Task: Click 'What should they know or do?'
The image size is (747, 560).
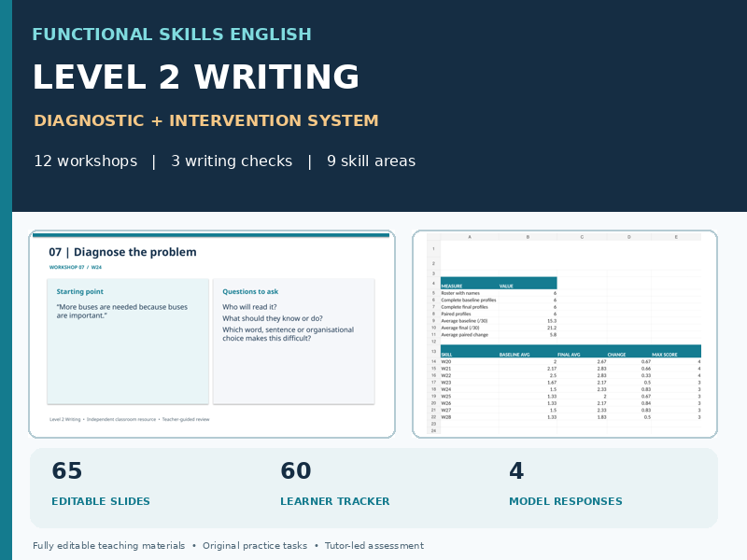Action: pos(273,318)
